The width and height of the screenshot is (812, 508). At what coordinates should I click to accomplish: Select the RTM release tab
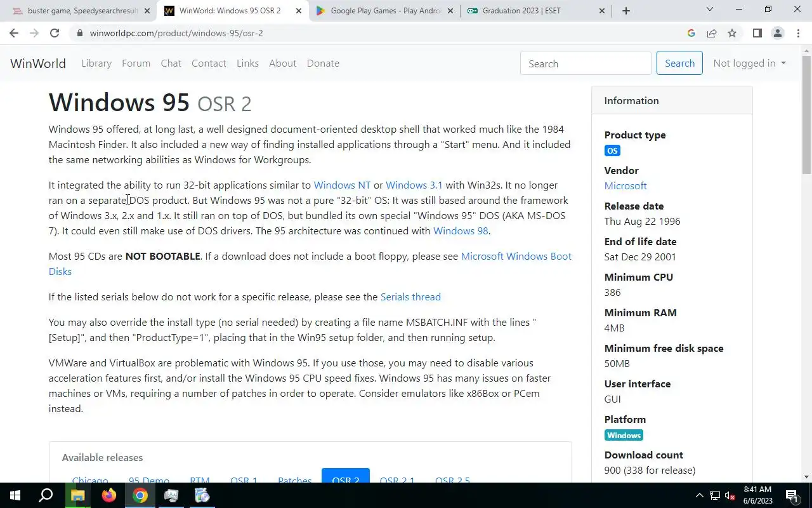[199, 479]
